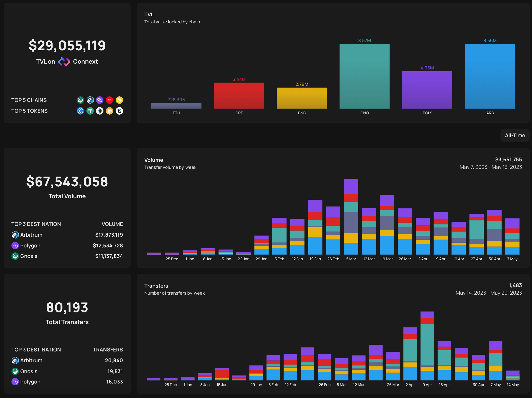Click the DAI token icon

[x=110, y=111]
